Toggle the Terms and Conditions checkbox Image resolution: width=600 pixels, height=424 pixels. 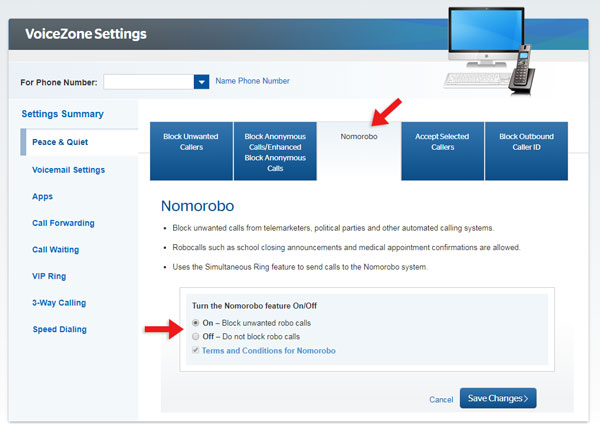tap(196, 350)
